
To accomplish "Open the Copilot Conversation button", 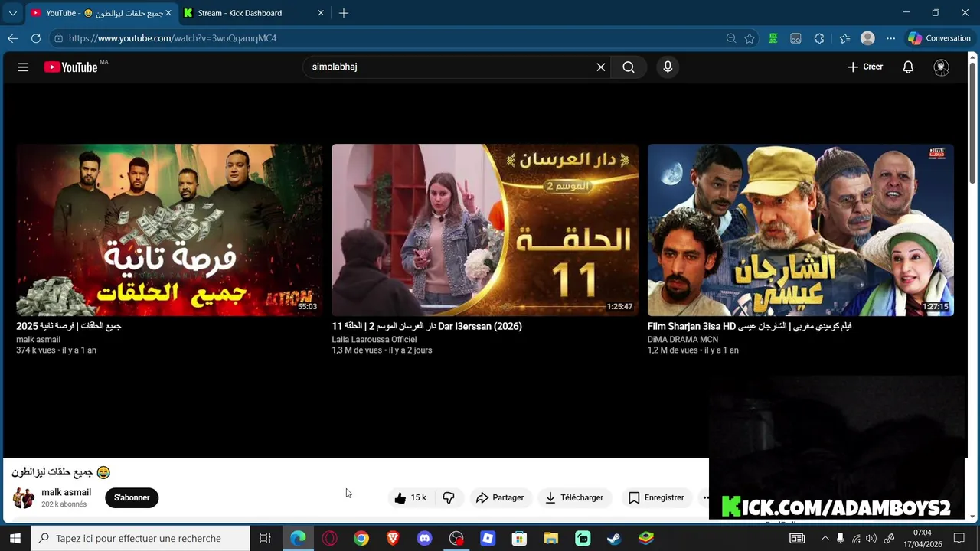I will pyautogui.click(x=939, y=38).
